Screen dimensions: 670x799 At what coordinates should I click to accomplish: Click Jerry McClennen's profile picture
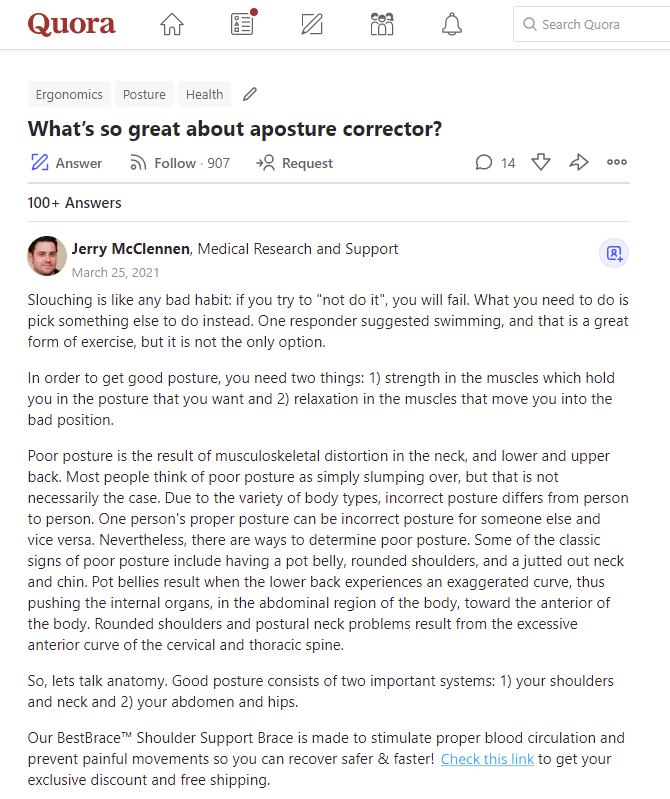[x=47, y=256]
